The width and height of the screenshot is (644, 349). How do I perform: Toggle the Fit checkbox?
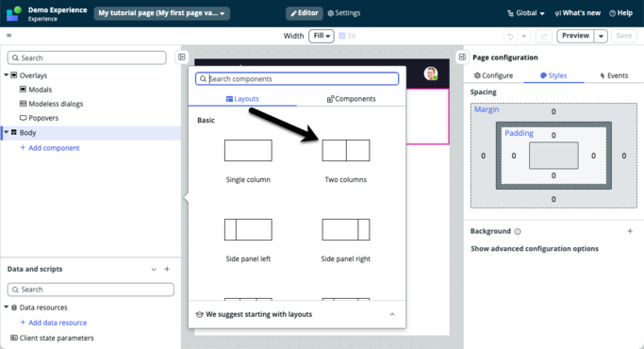click(342, 36)
